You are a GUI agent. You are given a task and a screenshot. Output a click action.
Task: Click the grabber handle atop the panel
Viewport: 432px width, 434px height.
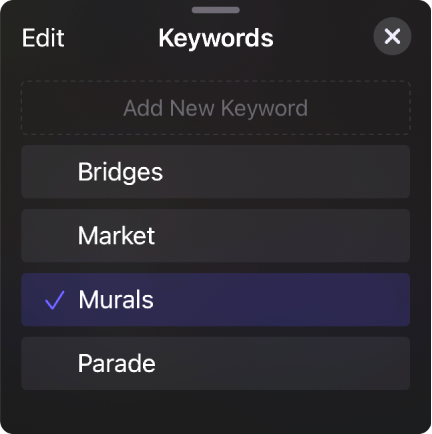216,10
